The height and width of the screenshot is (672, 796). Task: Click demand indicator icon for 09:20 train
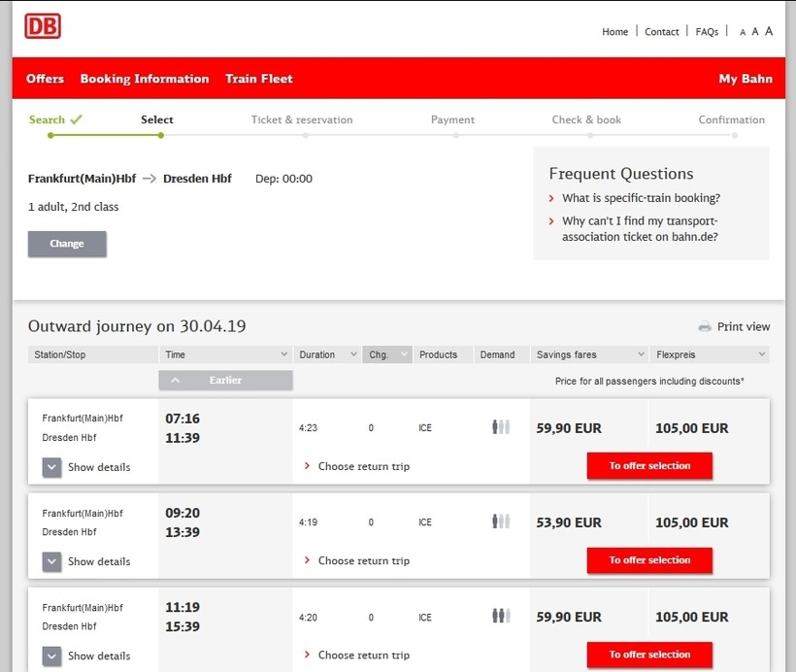501,521
